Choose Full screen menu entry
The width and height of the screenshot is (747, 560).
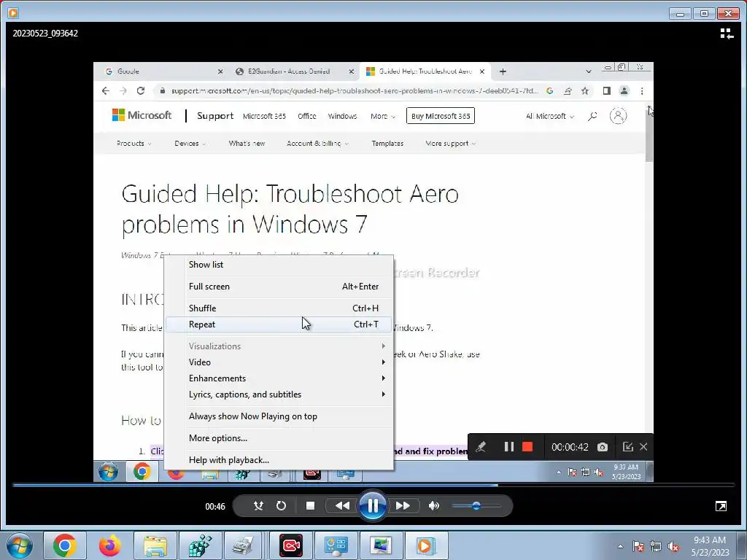(x=279, y=287)
